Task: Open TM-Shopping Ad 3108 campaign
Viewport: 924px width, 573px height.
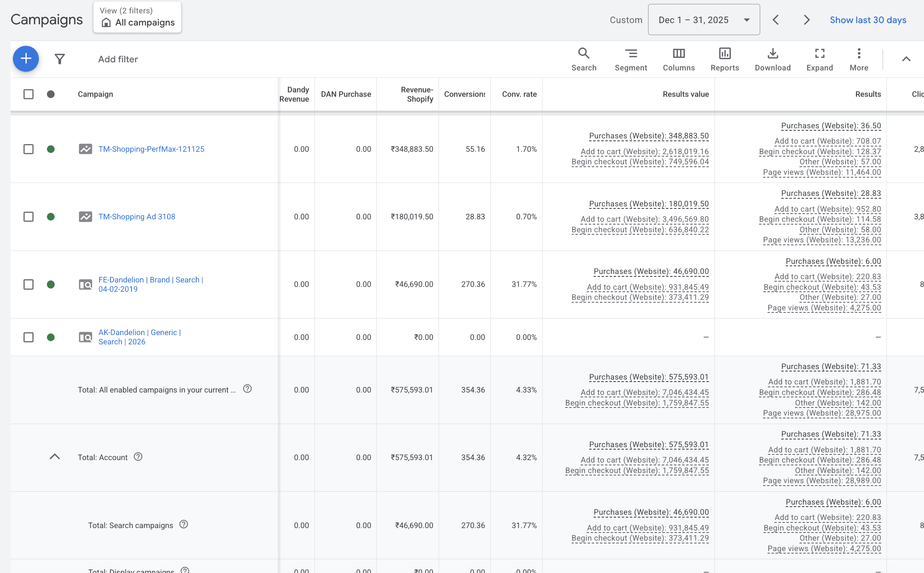Action: point(137,216)
